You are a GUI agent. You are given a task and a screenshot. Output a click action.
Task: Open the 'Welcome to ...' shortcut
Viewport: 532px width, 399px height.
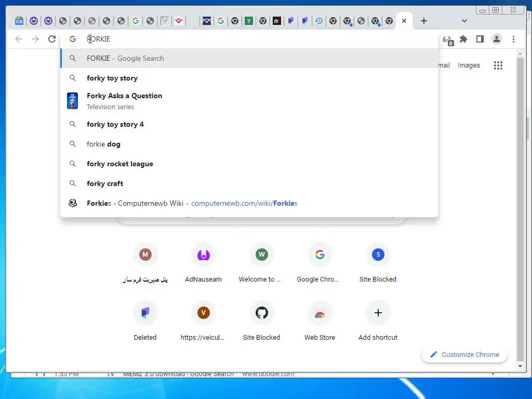(x=261, y=263)
